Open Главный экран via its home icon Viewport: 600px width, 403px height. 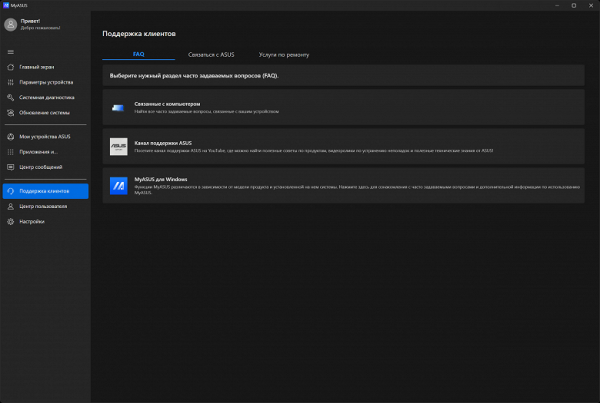tap(10, 67)
